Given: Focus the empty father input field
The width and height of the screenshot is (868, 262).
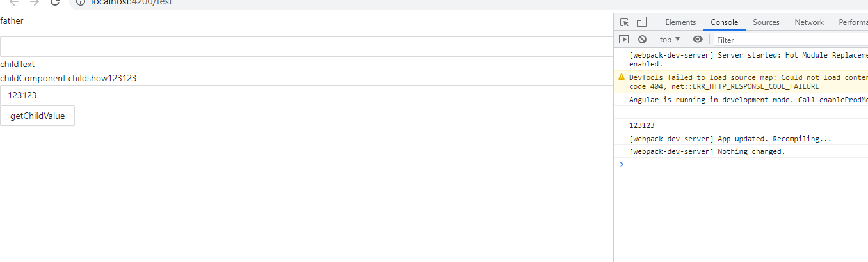Looking at the screenshot, I should click(306, 47).
